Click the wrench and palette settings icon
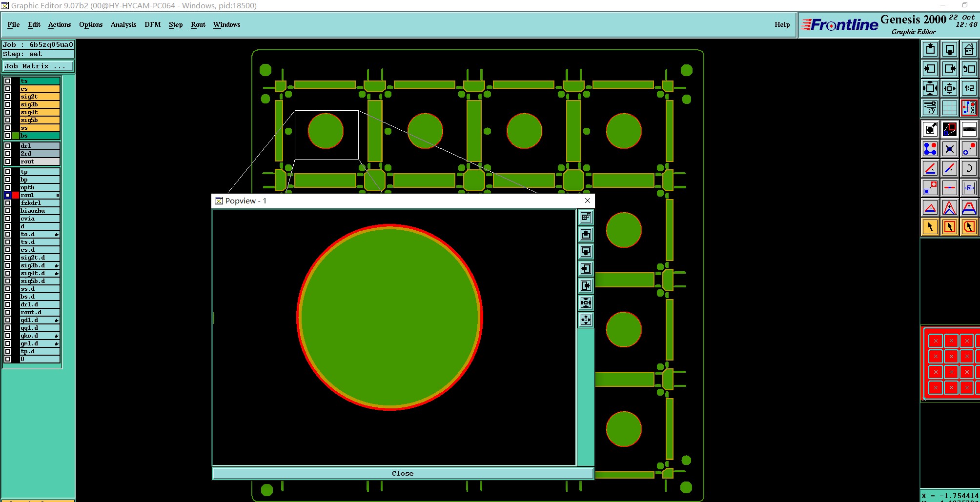The image size is (980, 502). tap(930, 108)
